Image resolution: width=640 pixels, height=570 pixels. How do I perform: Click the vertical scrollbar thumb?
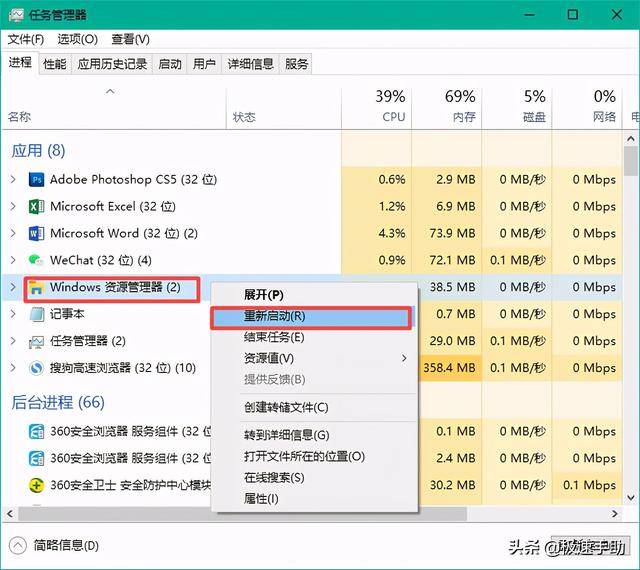[x=631, y=161]
